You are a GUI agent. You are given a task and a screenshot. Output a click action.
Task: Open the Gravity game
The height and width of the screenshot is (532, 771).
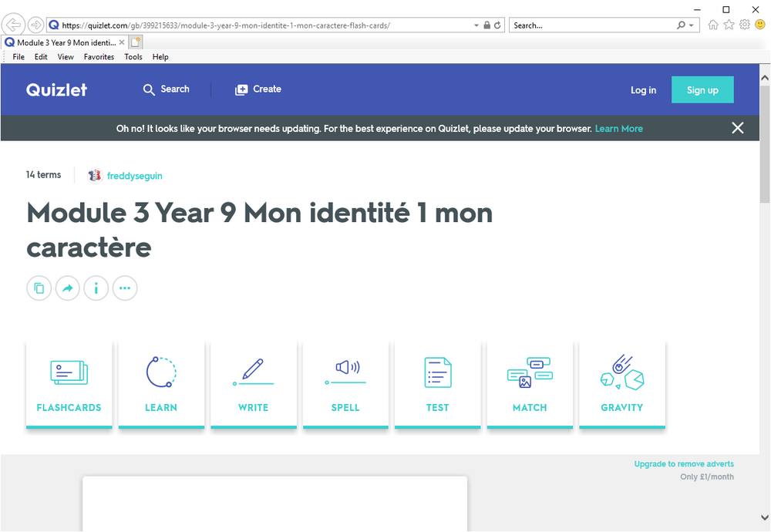pyautogui.click(x=622, y=385)
